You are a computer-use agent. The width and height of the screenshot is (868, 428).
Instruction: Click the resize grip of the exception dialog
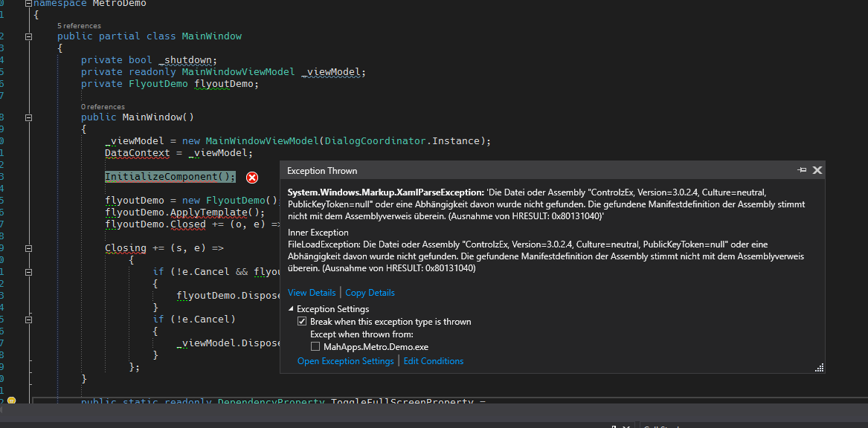[819, 367]
